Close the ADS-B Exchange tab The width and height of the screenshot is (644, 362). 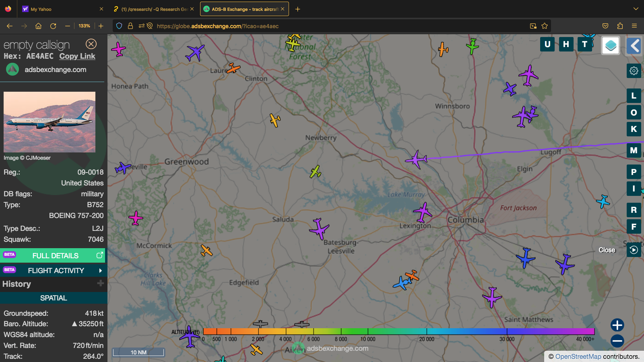pyautogui.click(x=283, y=9)
